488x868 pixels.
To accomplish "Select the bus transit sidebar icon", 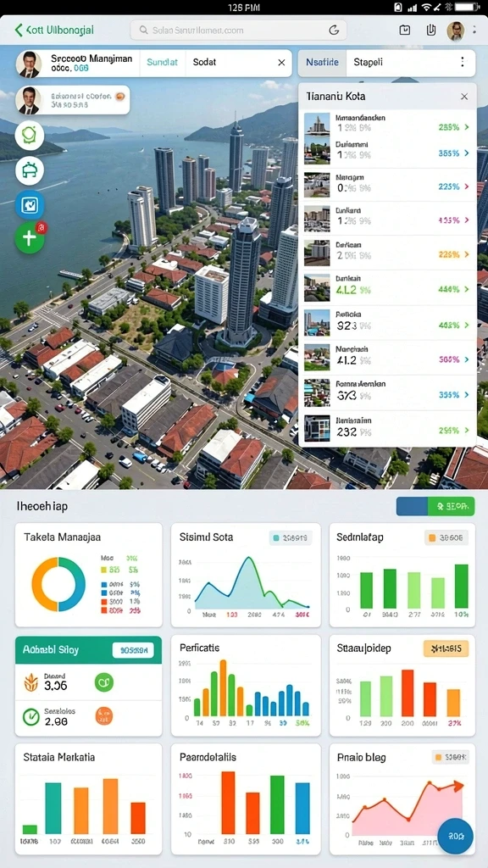I will 30,170.
